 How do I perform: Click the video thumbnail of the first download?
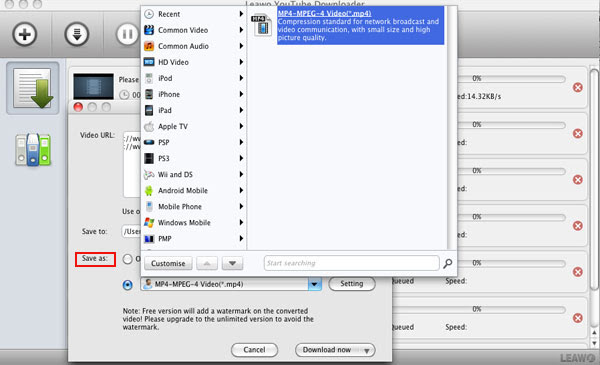click(x=93, y=86)
